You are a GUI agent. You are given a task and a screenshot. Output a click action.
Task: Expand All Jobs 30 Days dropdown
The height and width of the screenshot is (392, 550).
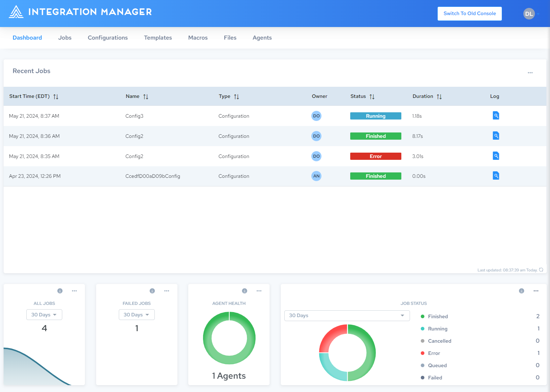coord(44,315)
